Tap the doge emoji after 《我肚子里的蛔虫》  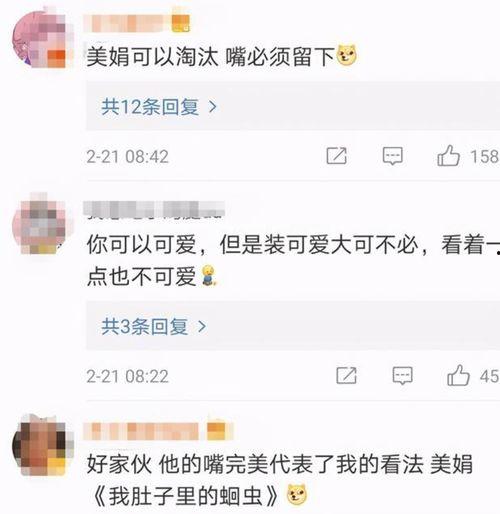(297, 494)
